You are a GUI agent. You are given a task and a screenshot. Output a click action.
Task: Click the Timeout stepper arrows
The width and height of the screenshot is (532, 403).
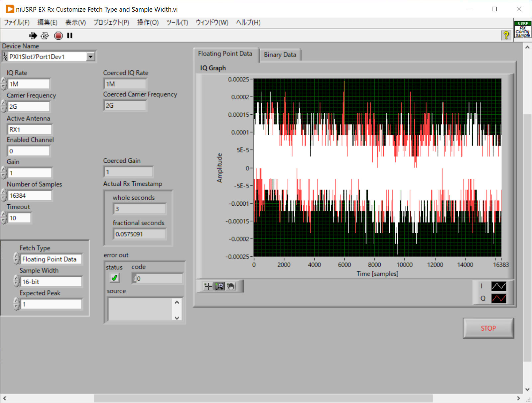4,218
